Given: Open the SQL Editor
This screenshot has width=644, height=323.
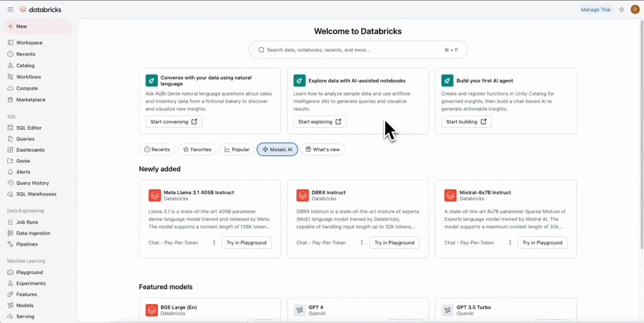Looking at the screenshot, I should (x=29, y=128).
